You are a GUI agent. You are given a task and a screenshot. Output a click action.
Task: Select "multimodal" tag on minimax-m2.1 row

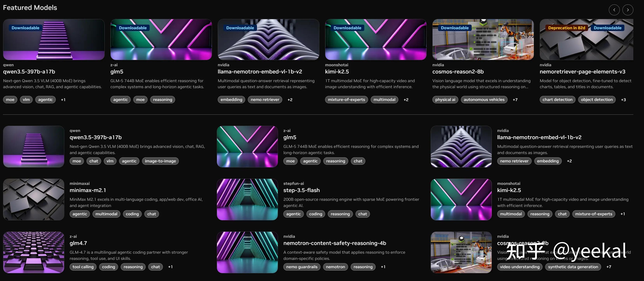coord(106,214)
